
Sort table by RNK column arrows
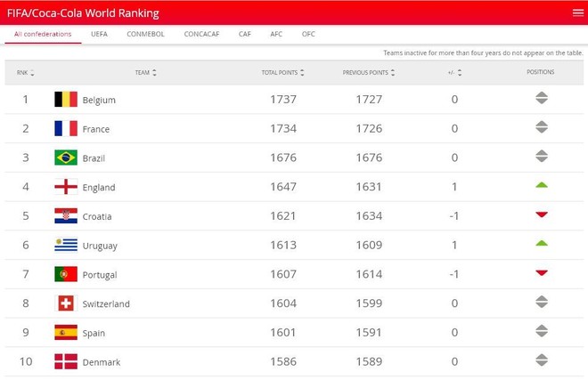pyautogui.click(x=32, y=72)
